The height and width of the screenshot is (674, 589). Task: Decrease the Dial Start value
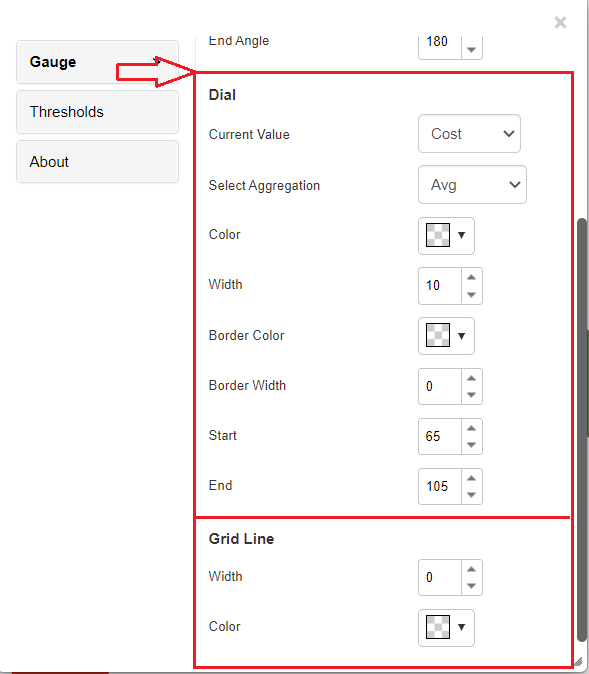click(x=472, y=445)
